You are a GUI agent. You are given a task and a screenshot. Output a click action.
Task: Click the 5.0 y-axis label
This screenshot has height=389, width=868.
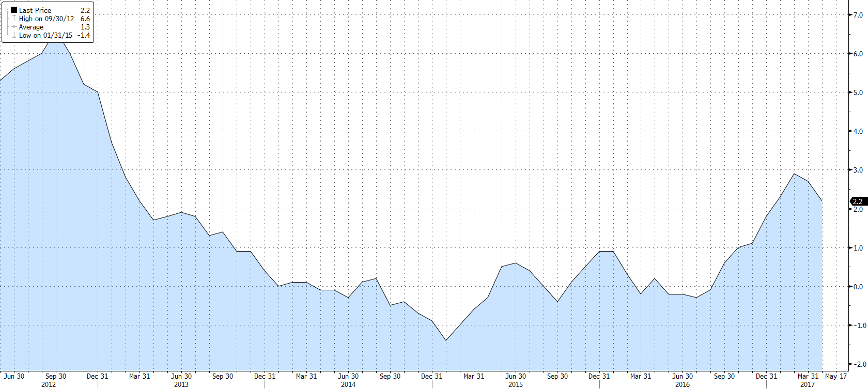(x=858, y=92)
